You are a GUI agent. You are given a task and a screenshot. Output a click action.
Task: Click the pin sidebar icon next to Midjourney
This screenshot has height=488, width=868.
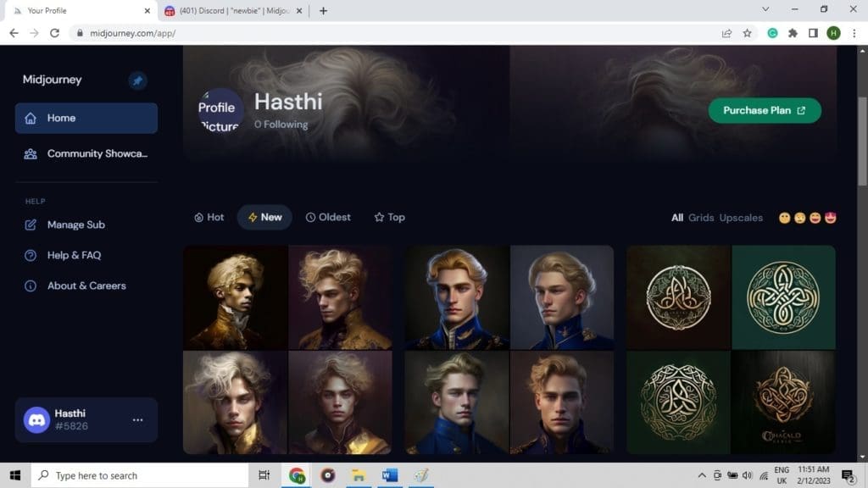137,80
